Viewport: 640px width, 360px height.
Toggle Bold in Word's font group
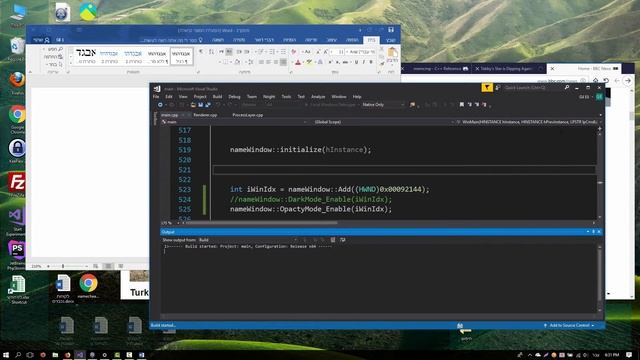(371, 62)
